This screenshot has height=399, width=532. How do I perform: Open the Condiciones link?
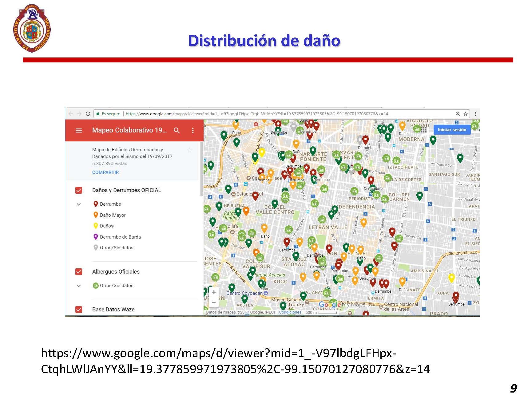(290, 312)
